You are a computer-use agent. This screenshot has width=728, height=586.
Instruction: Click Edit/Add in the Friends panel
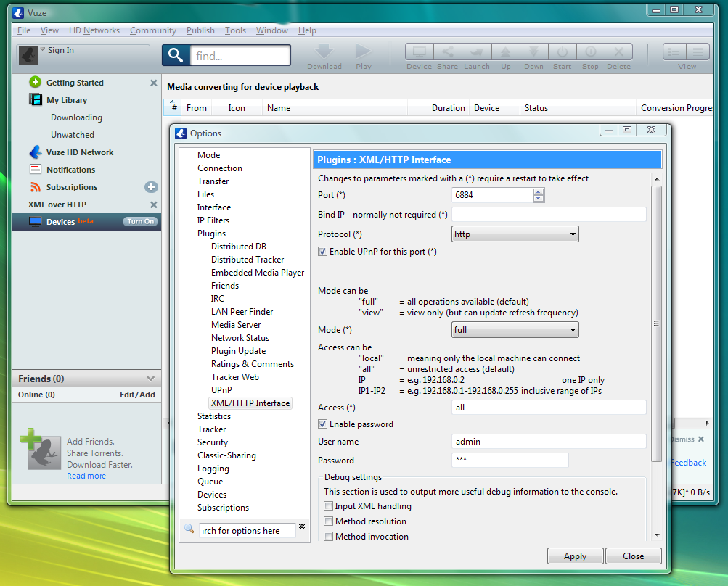(137, 395)
